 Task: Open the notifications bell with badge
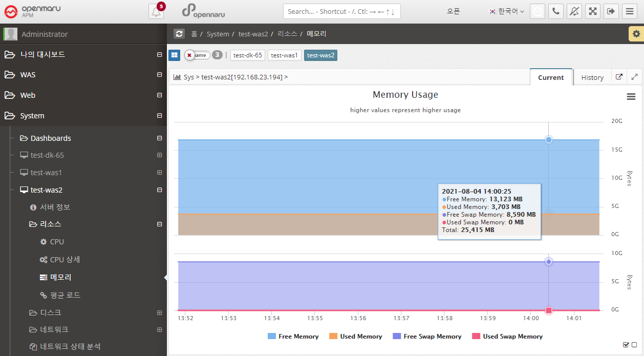pos(156,11)
